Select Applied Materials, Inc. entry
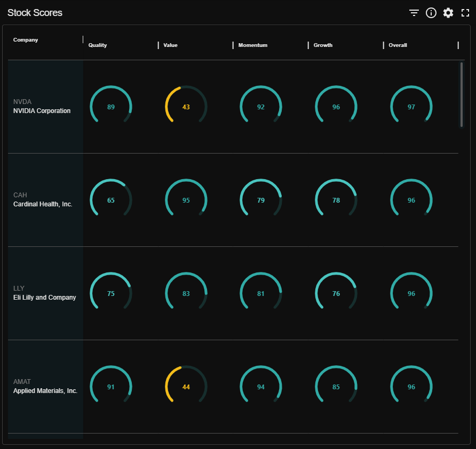476x449 pixels. 45,391
